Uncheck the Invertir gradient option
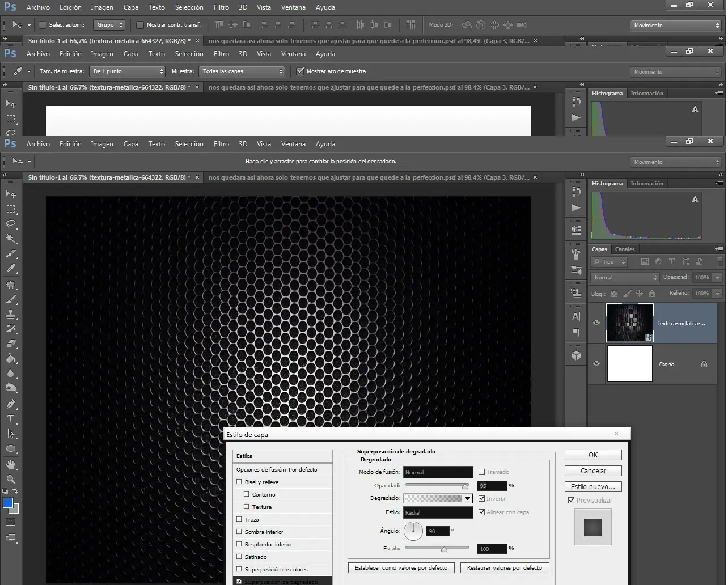 pos(481,498)
